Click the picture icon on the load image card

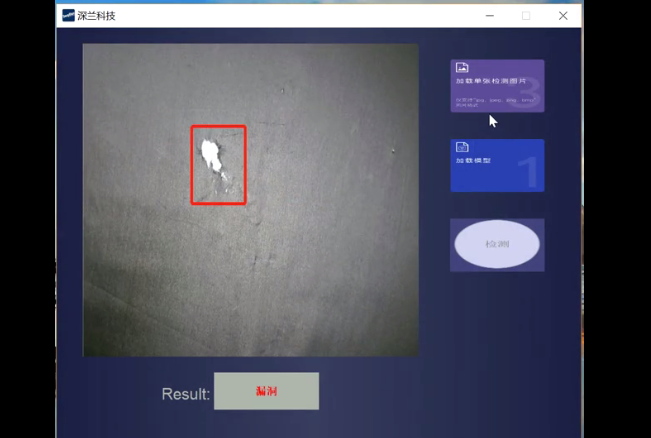(462, 68)
